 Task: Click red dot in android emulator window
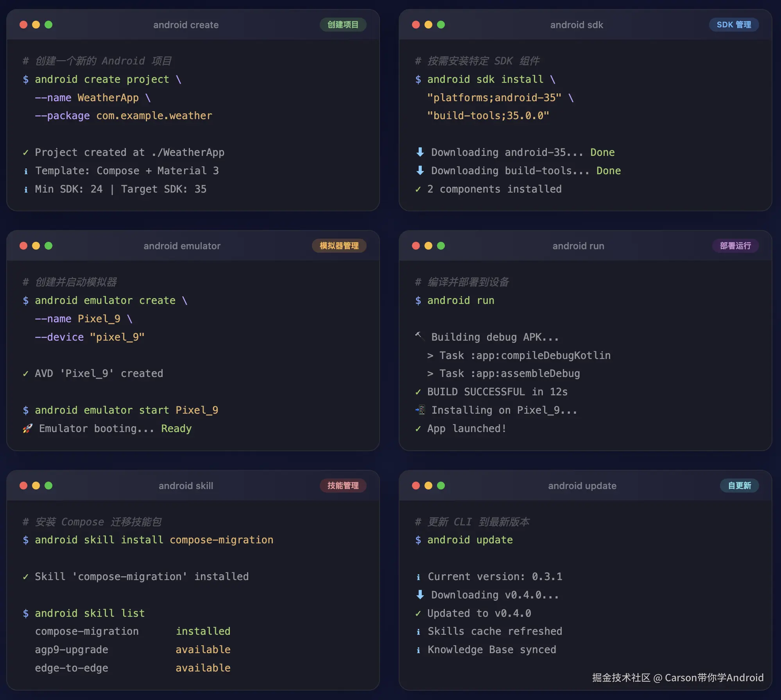pyautogui.click(x=23, y=246)
